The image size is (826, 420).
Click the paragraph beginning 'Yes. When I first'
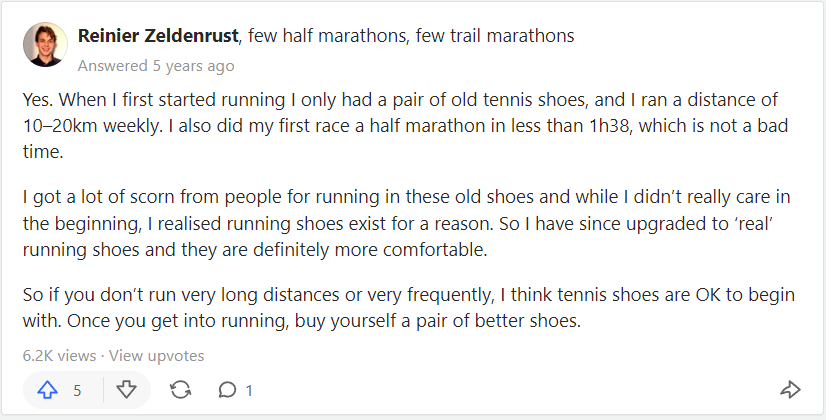point(406,125)
